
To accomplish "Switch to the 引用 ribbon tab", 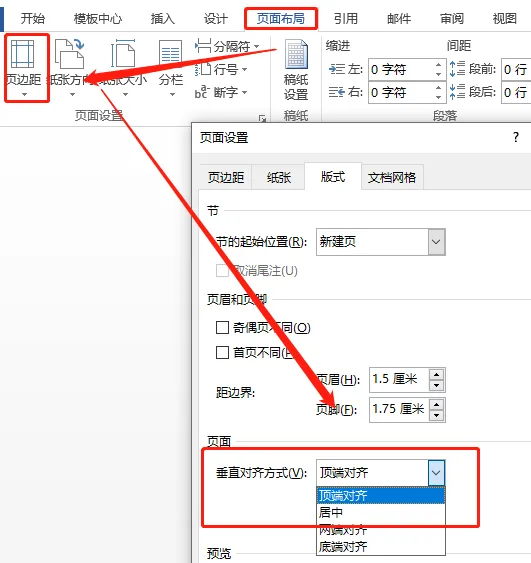I will pos(345,18).
